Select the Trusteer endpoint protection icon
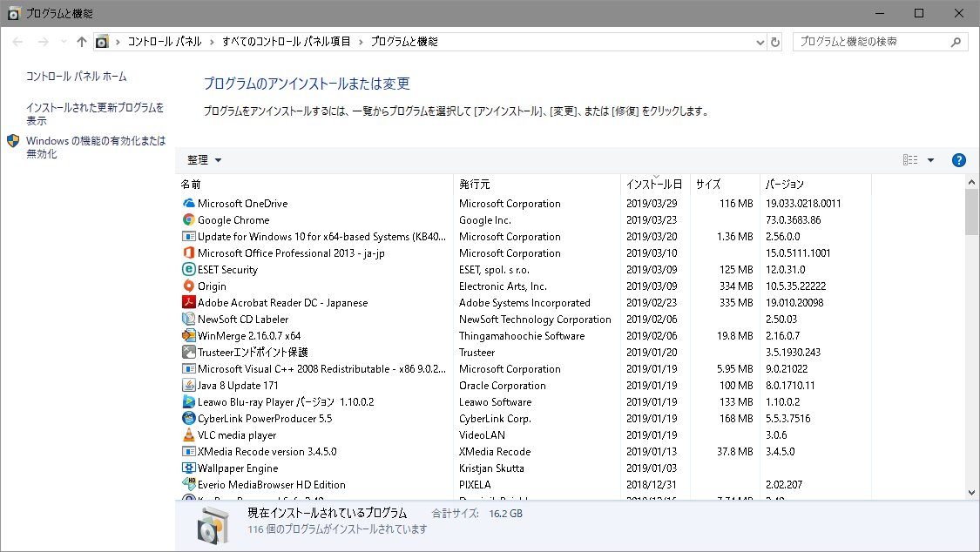980x552 pixels. (x=189, y=352)
